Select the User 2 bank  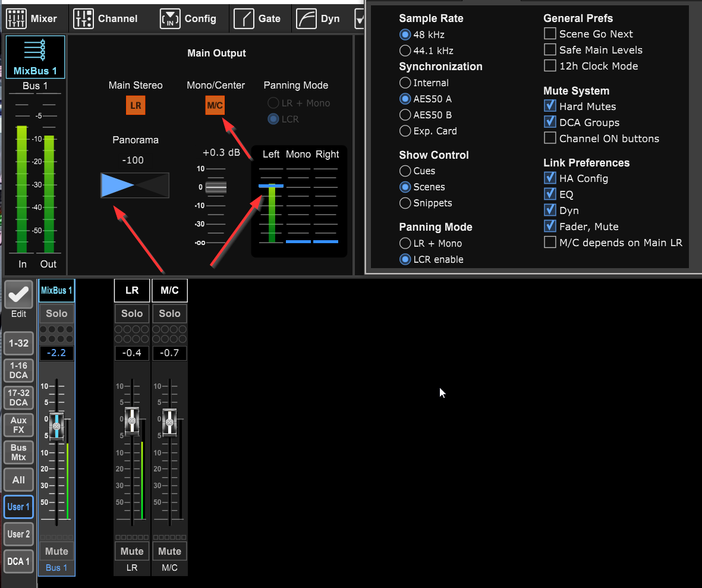pyautogui.click(x=18, y=534)
